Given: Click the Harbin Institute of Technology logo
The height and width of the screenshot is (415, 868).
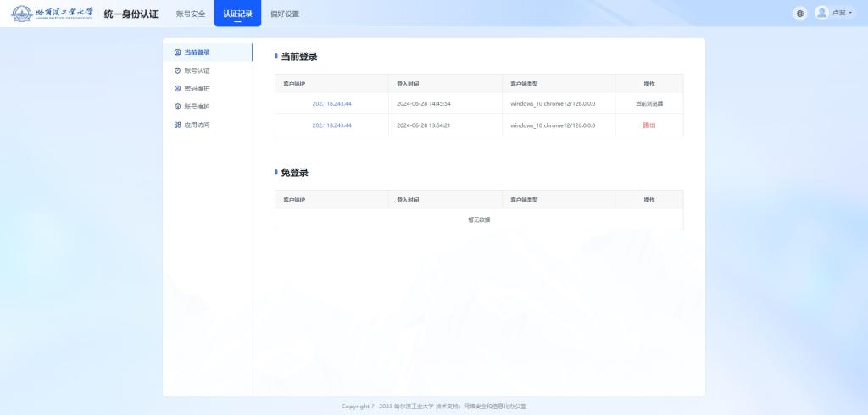Looking at the screenshot, I should (x=53, y=14).
